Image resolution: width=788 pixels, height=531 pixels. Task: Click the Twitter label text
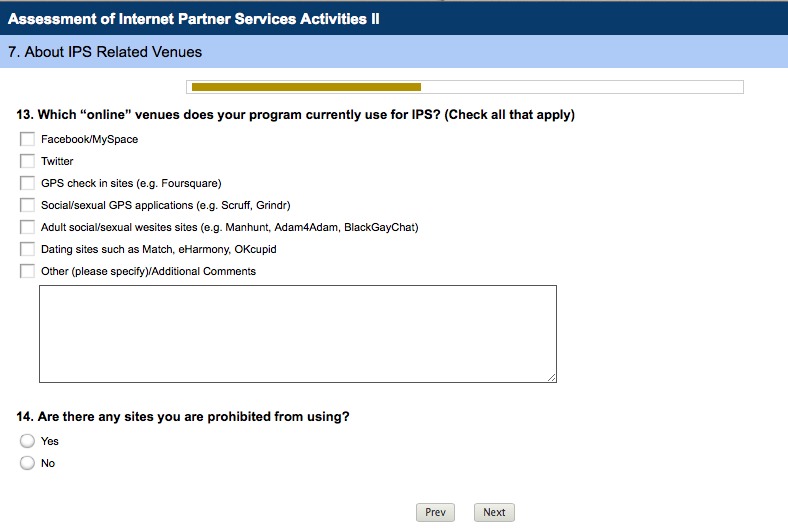(x=57, y=161)
